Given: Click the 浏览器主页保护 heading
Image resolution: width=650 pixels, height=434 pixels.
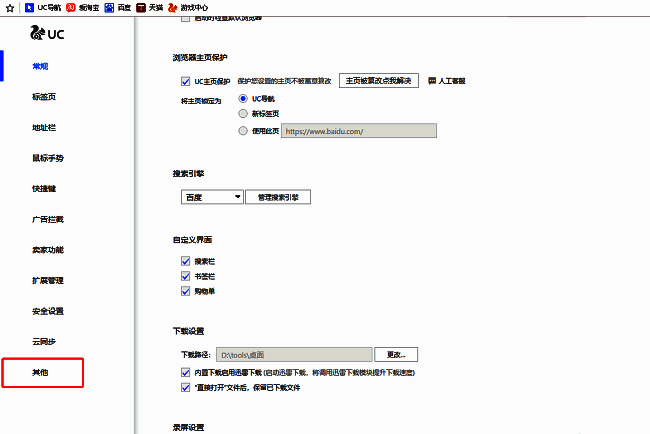Looking at the screenshot, I should 200,58.
